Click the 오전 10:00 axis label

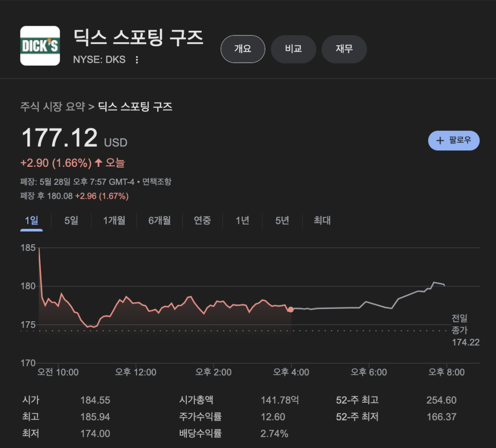pyautogui.click(x=58, y=372)
